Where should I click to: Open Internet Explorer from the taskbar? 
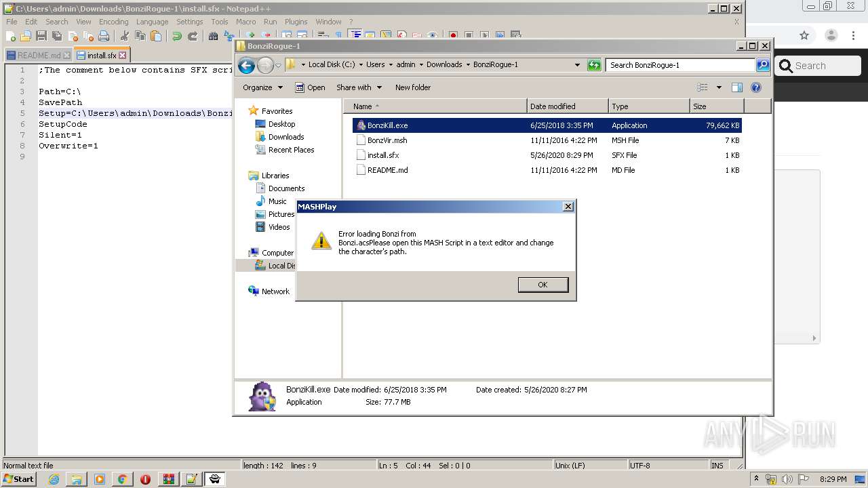click(x=54, y=479)
